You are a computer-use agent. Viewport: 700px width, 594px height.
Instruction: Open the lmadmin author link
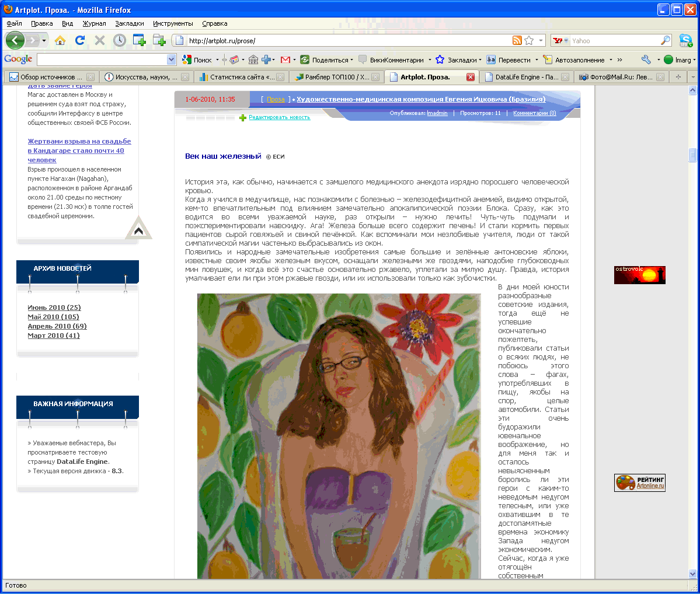tap(437, 113)
